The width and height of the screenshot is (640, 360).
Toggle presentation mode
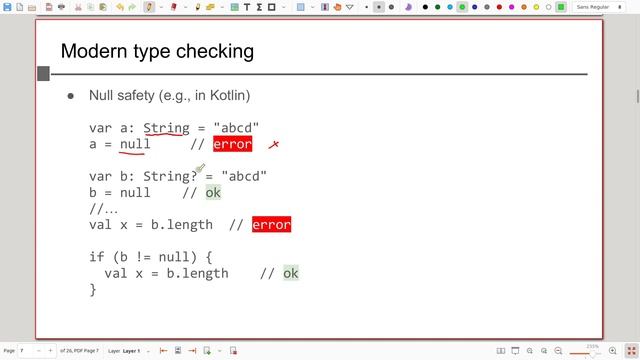[x=516, y=351]
